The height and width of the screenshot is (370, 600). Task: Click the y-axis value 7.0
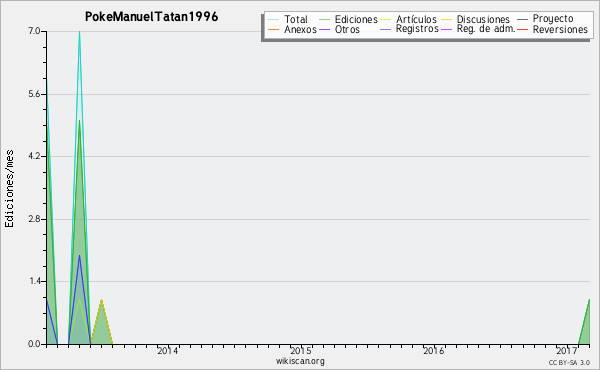click(x=34, y=31)
